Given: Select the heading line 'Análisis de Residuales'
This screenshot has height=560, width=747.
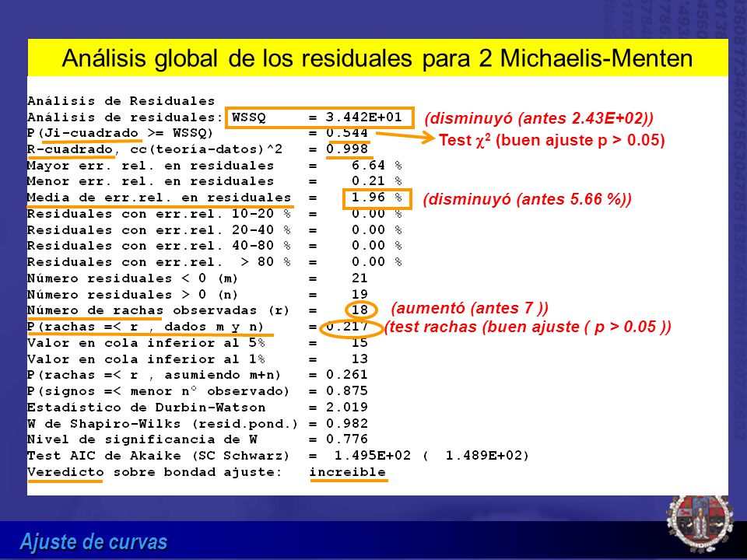Looking at the screenshot, I should [121, 101].
